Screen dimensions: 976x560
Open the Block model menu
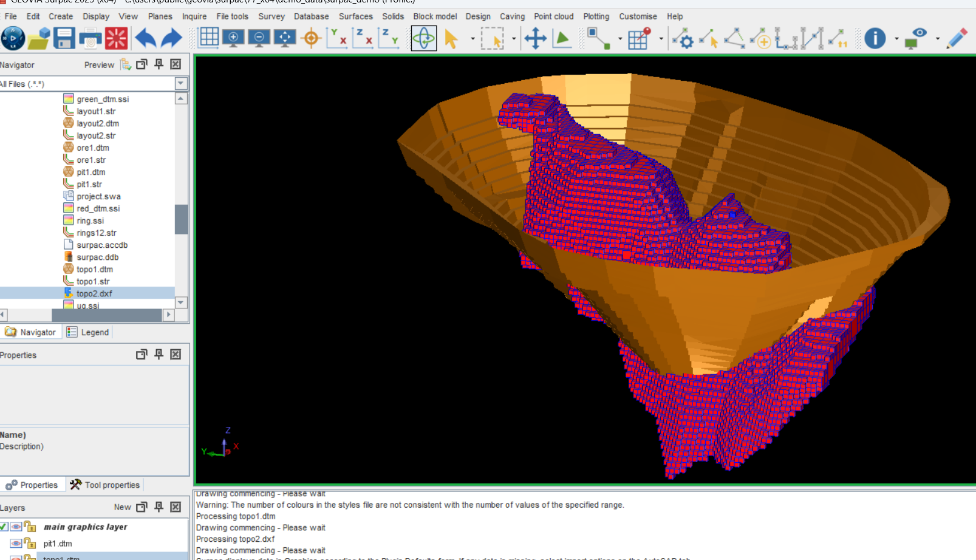[435, 16]
